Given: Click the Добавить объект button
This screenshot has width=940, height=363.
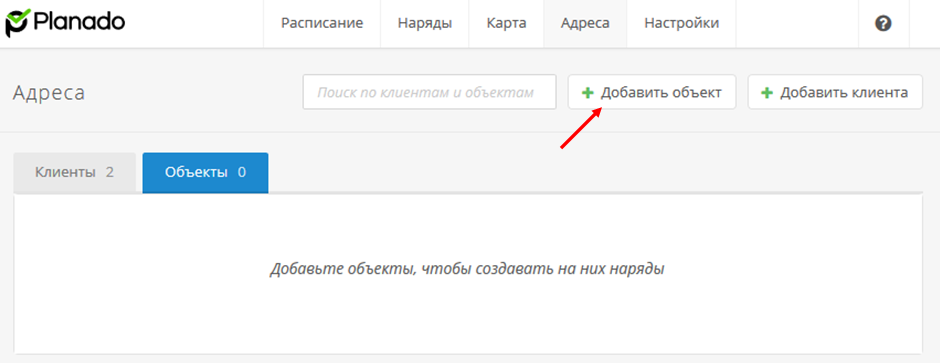Looking at the screenshot, I should coord(652,92).
